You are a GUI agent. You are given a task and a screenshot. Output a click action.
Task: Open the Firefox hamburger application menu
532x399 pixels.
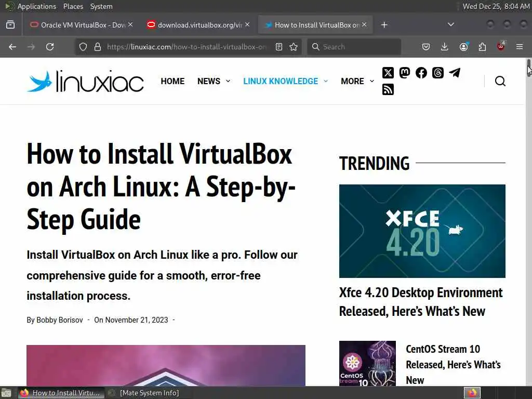click(520, 47)
